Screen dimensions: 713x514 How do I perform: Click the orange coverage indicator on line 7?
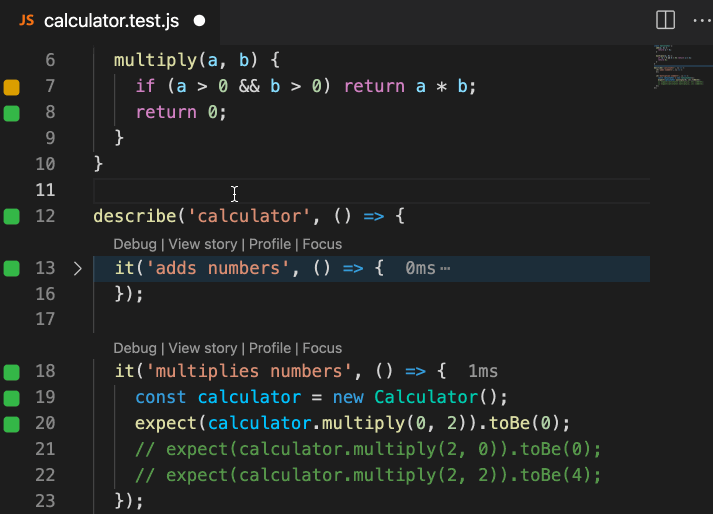point(12,87)
